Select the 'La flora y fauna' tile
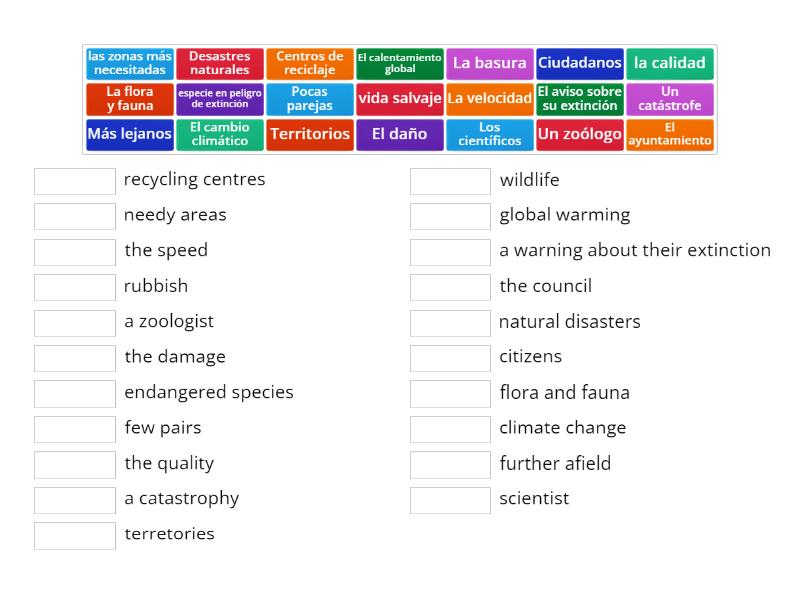This screenshot has width=800, height=600. pyautogui.click(x=128, y=99)
